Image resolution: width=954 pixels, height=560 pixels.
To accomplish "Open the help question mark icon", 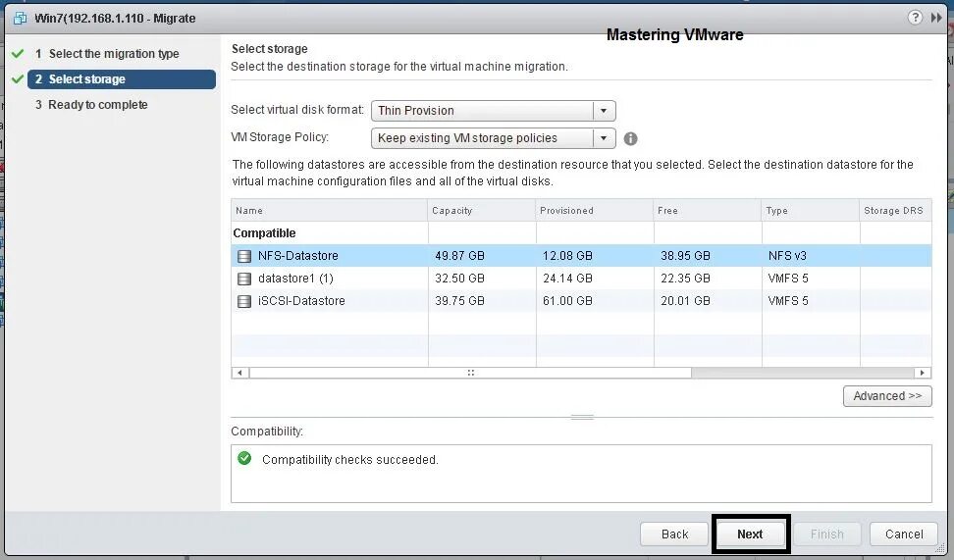I will point(915,17).
